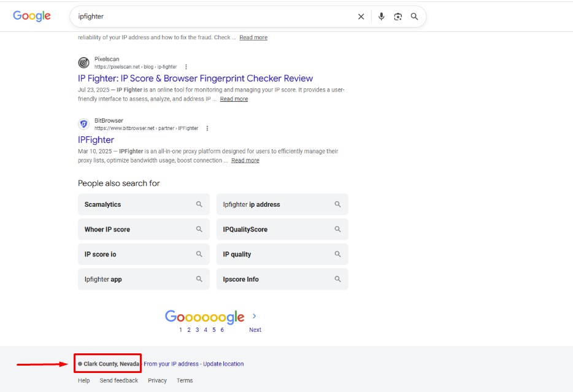Click the Google logo in header

click(32, 16)
